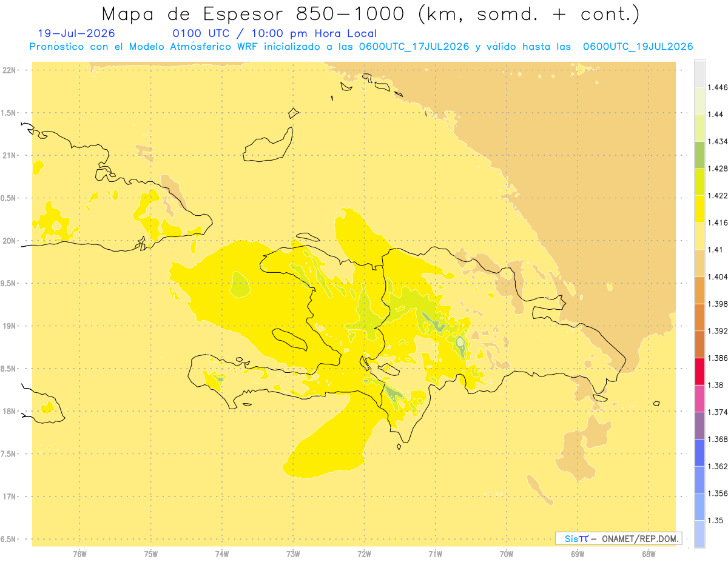Click legend value '1.362'

718,466
